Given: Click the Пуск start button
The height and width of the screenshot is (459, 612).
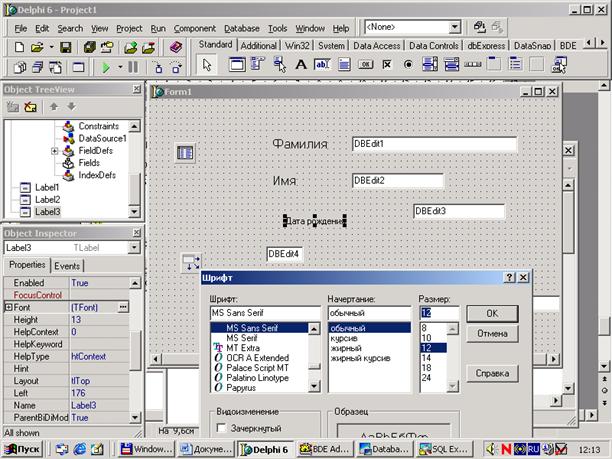Looking at the screenshot, I should click(22, 449).
